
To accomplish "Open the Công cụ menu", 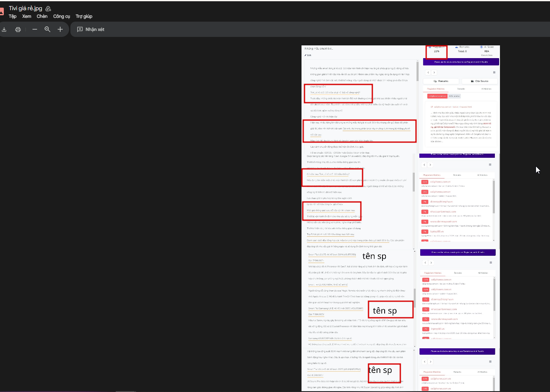I will (62, 17).
